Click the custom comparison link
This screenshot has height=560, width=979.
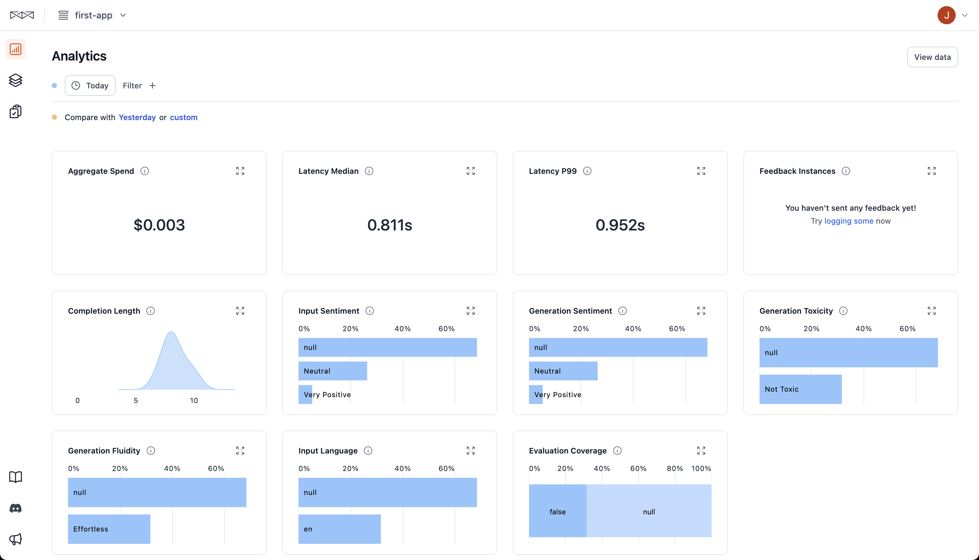click(184, 117)
